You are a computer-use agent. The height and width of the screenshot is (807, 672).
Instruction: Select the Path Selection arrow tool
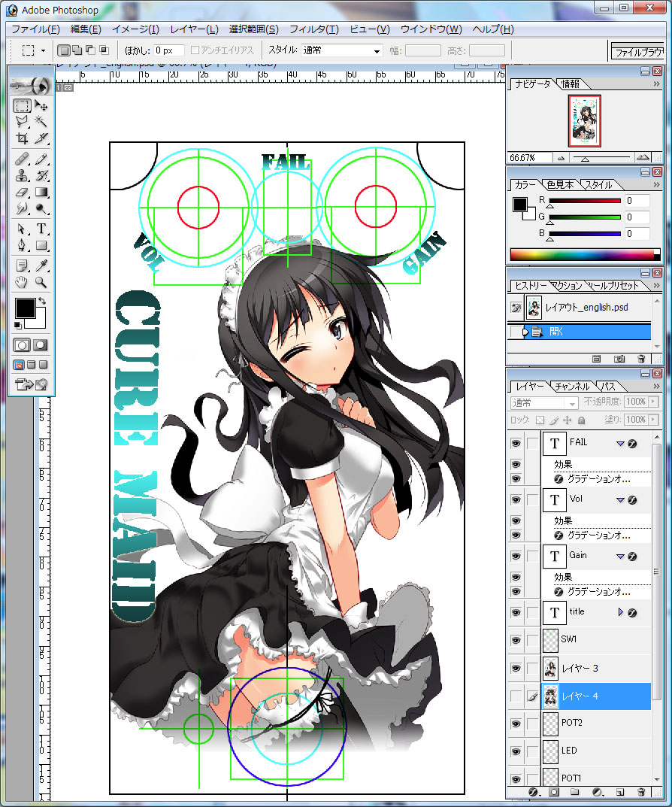click(22, 229)
